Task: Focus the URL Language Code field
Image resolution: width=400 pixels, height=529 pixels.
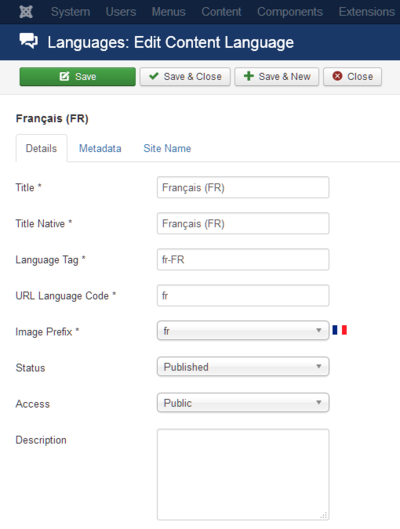Action: point(243,296)
